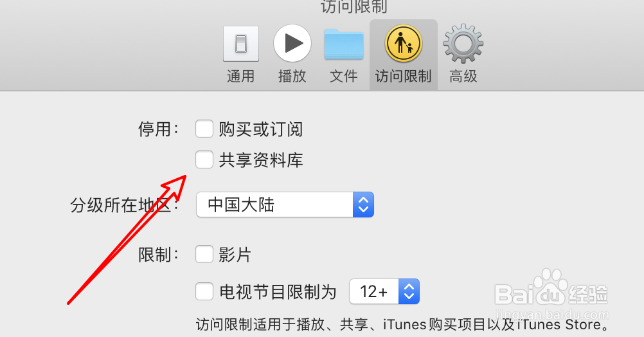
Task: Click the 访问限制 window title
Action: tap(354, 6)
